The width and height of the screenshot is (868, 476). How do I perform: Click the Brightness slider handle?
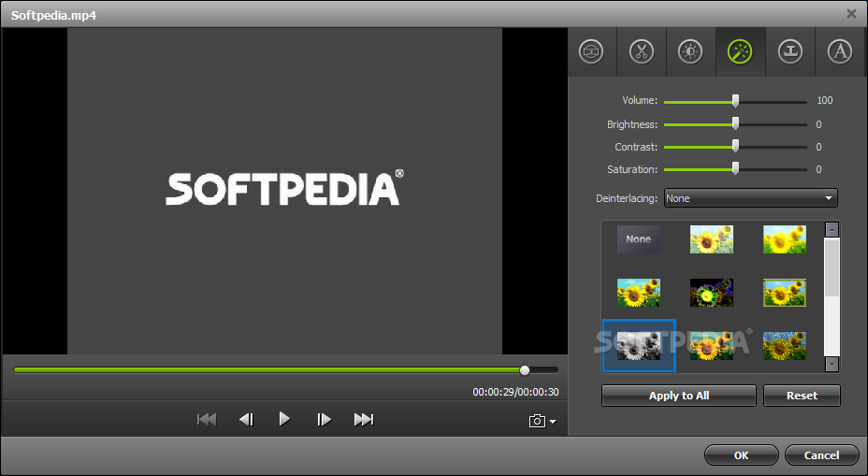point(735,123)
